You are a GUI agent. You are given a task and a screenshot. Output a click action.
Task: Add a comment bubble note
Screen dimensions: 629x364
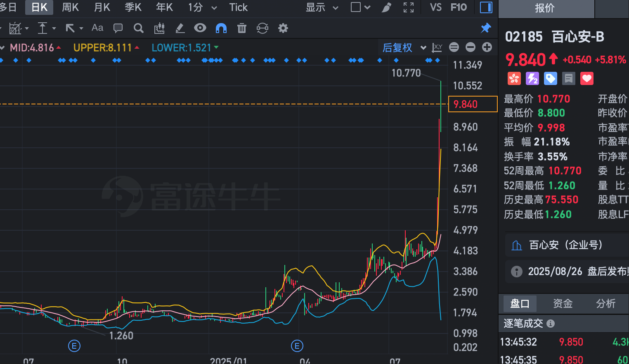118,28
